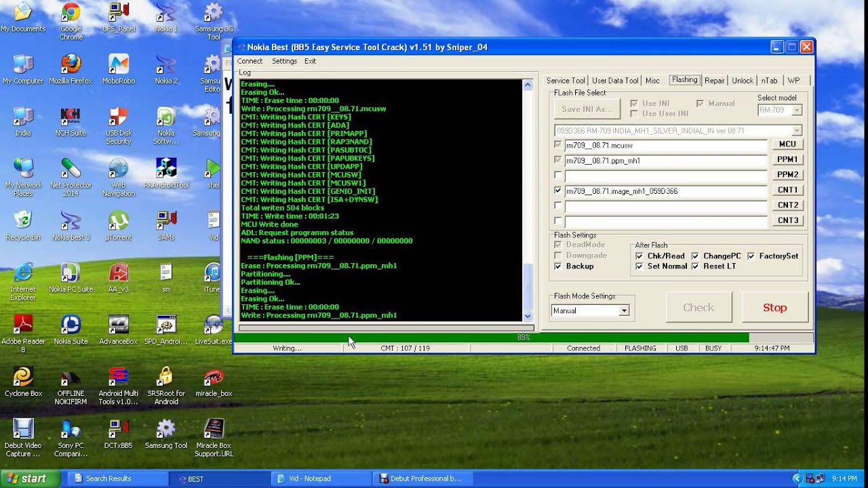Launch the Samsung Tool desktop shortcut

[166, 434]
